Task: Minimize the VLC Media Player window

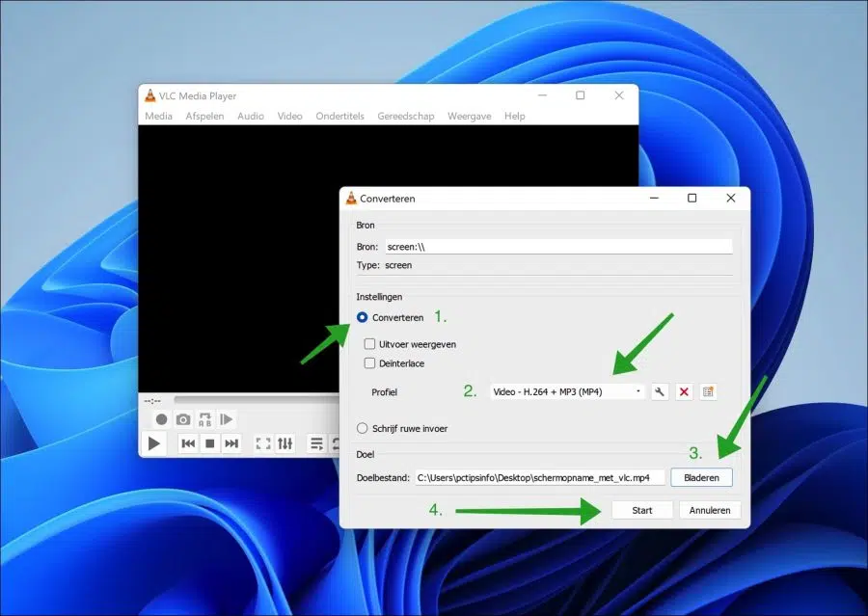Action: (542, 95)
